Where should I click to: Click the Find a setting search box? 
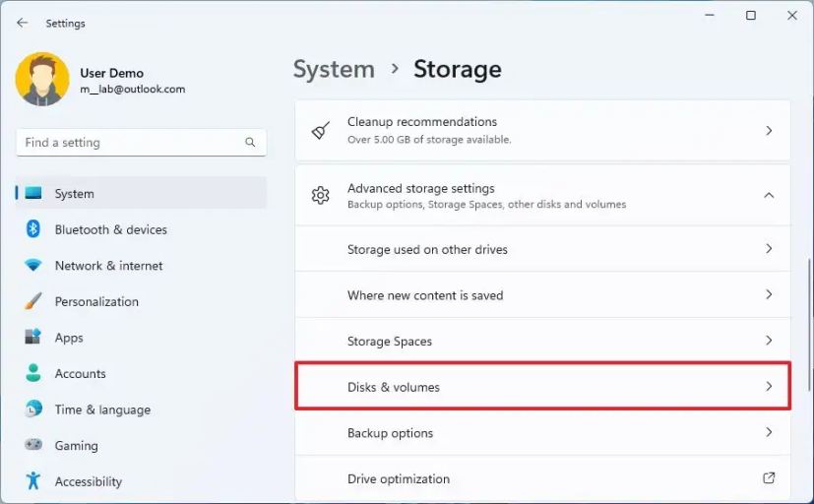pyautogui.click(x=141, y=142)
